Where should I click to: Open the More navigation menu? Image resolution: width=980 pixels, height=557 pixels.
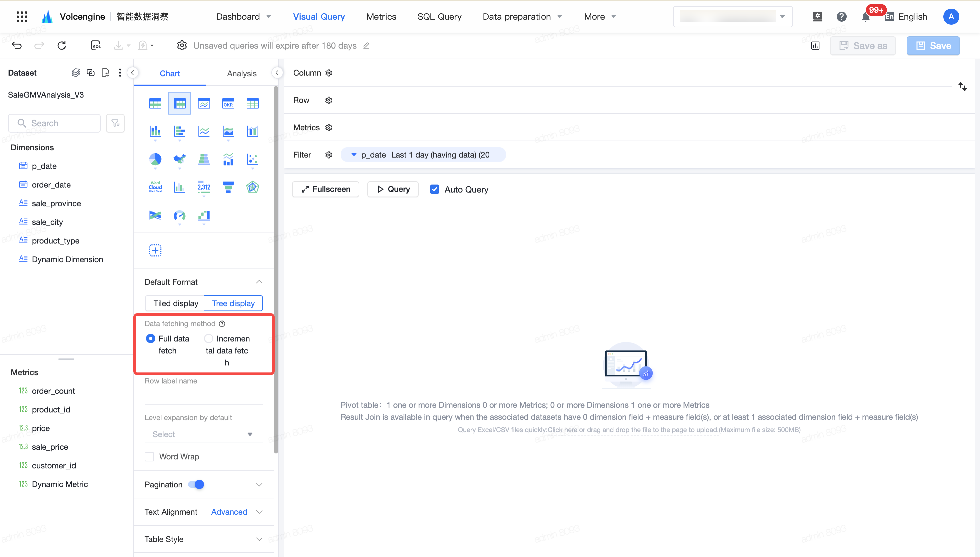600,17
